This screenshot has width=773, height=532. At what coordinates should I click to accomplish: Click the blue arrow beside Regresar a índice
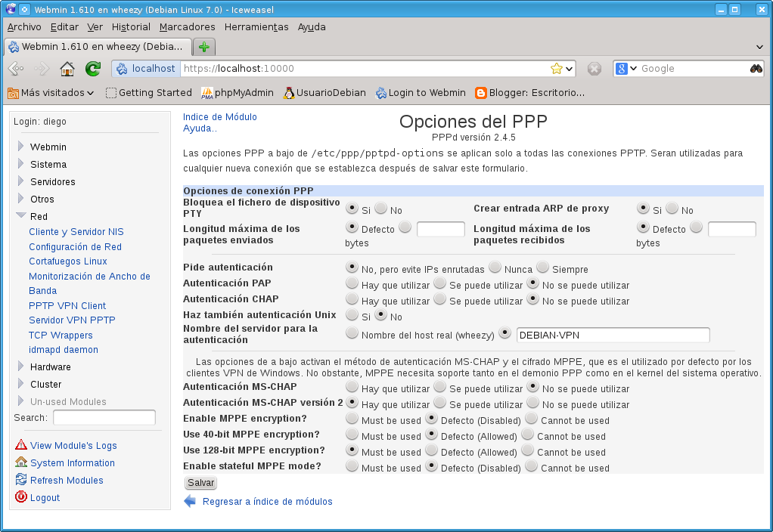(x=190, y=502)
